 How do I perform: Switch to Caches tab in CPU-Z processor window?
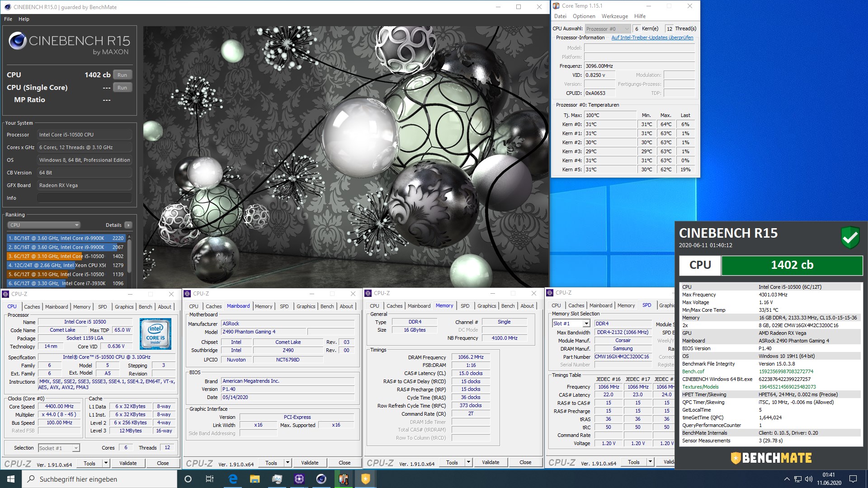tap(32, 307)
